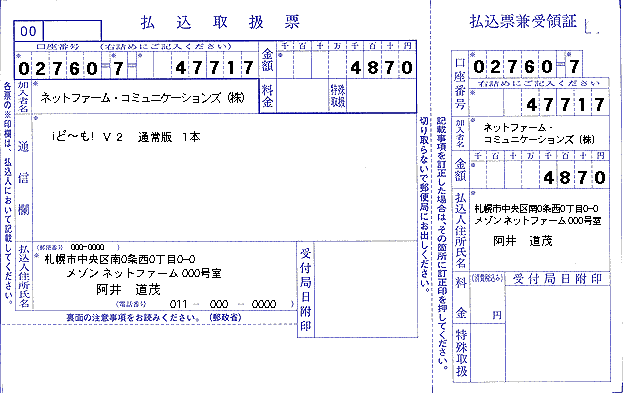
Task: Select the payer name 阿井 道茂 on the receipt
Action: click(523, 241)
